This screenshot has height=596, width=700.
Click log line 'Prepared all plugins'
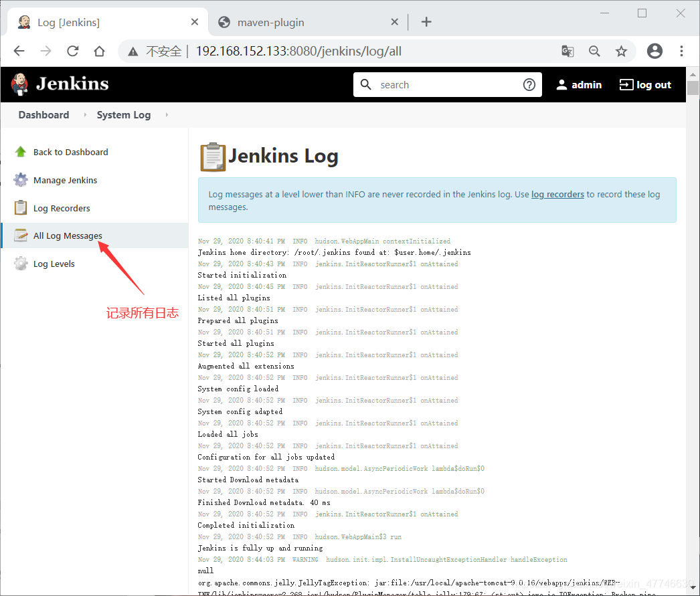click(238, 321)
